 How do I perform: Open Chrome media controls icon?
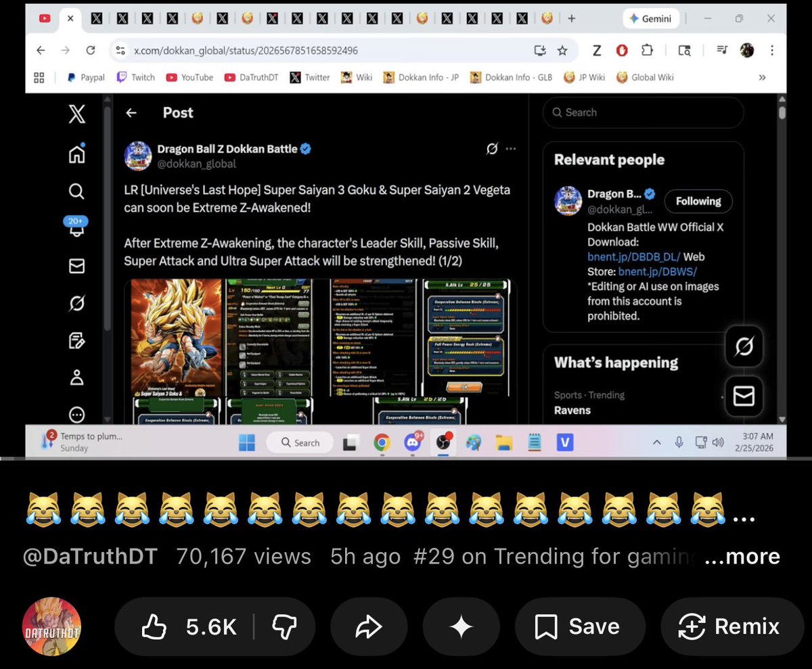(x=722, y=50)
